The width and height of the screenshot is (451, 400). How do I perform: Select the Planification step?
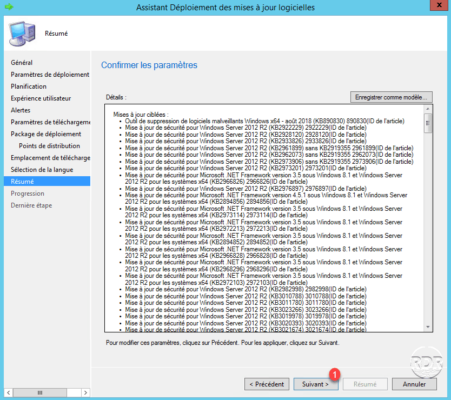tap(28, 86)
